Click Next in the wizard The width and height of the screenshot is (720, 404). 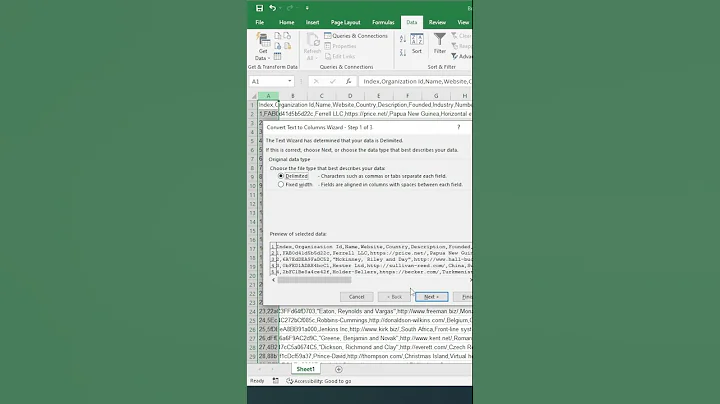pyautogui.click(x=432, y=297)
